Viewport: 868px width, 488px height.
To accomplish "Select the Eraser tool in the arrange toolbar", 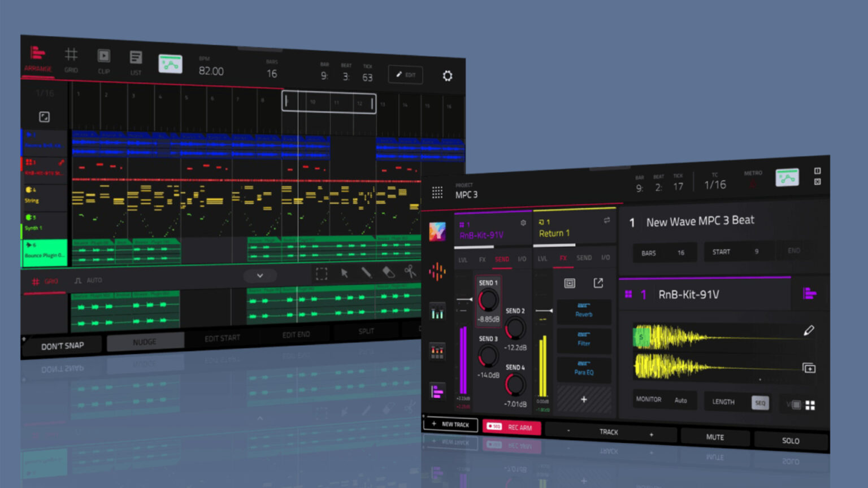I will tap(389, 273).
